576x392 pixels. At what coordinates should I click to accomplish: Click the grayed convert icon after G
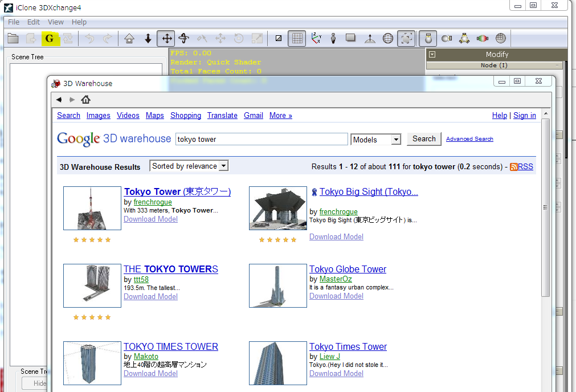coord(68,38)
